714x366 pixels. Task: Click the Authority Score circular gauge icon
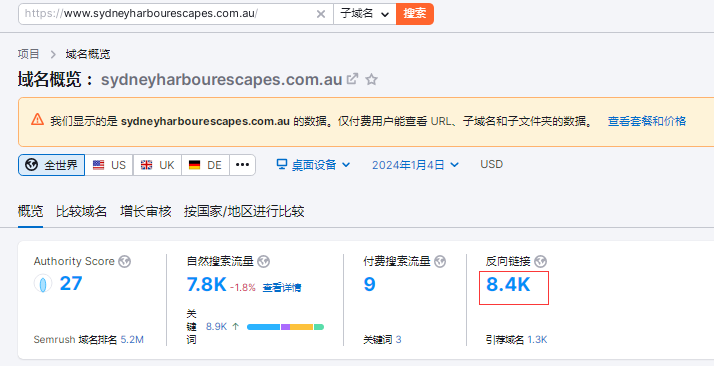point(43,284)
